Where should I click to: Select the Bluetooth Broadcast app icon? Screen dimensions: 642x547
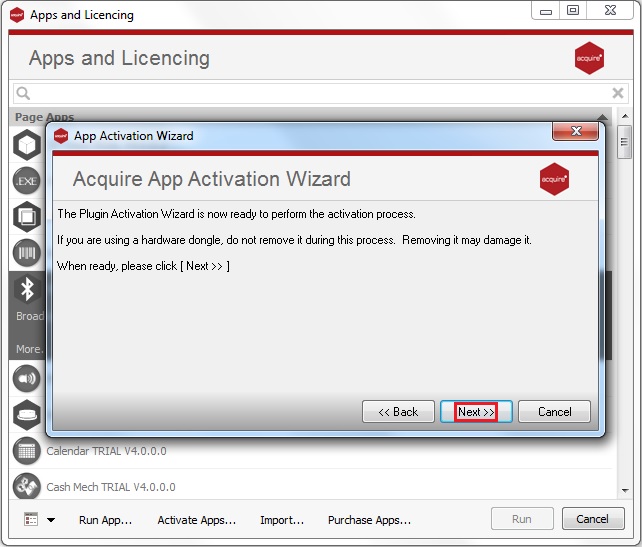tap(27, 289)
